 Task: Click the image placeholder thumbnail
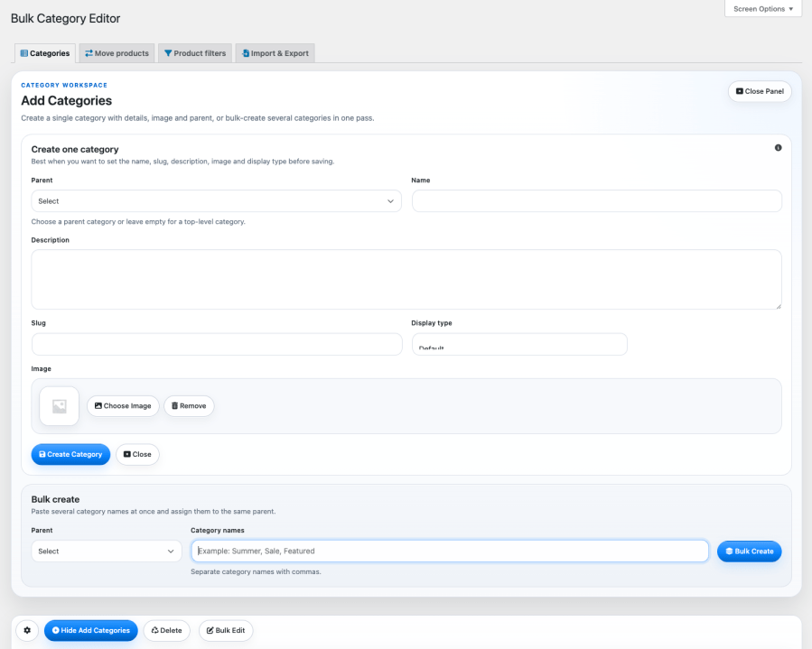pos(59,406)
